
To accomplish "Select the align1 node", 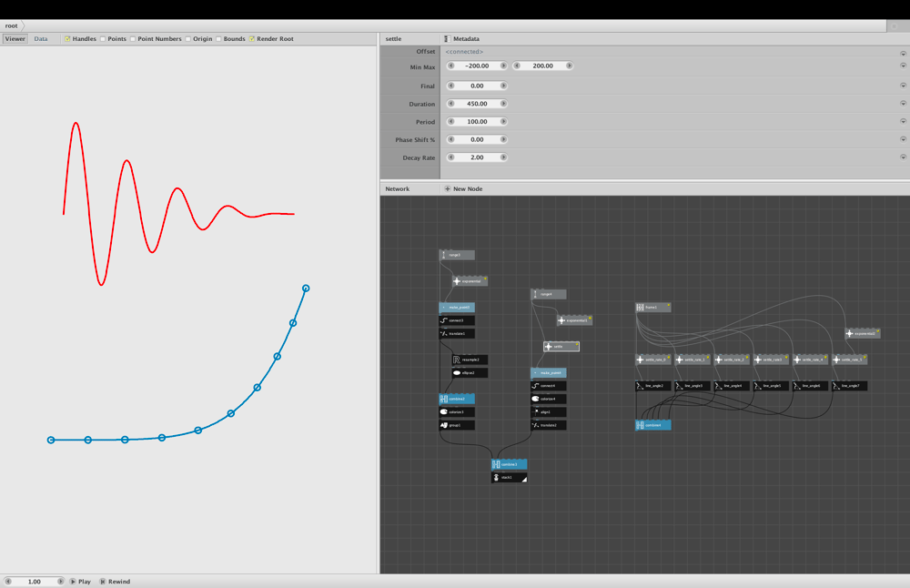I will (549, 412).
